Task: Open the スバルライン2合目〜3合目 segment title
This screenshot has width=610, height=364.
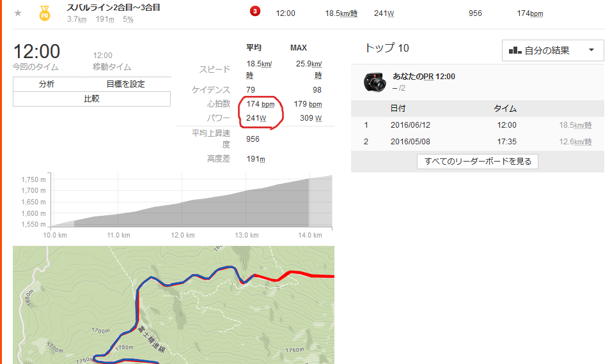Action: pos(113,8)
